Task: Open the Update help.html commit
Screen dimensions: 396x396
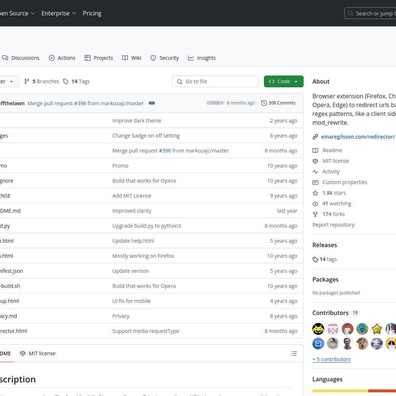Action: pyautogui.click(x=133, y=241)
